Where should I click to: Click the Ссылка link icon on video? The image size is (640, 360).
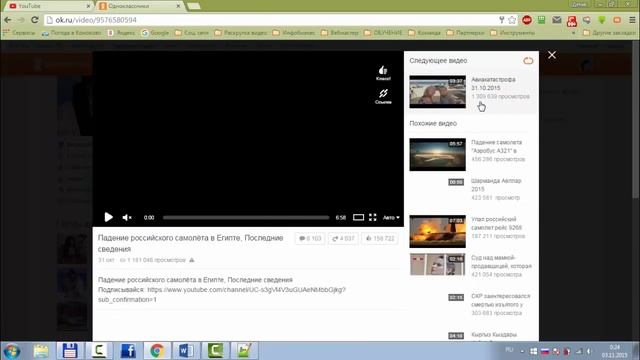point(383,96)
